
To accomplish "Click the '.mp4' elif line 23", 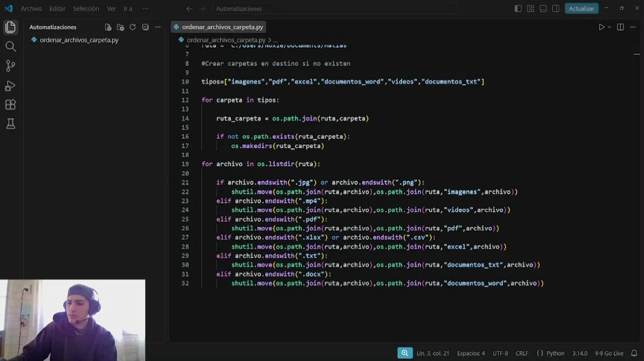I will click(272, 201).
